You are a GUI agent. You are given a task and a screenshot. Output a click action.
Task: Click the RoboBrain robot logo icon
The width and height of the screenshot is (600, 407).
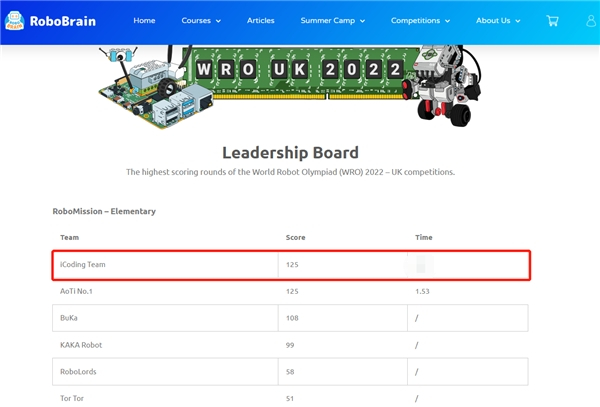tap(15, 21)
